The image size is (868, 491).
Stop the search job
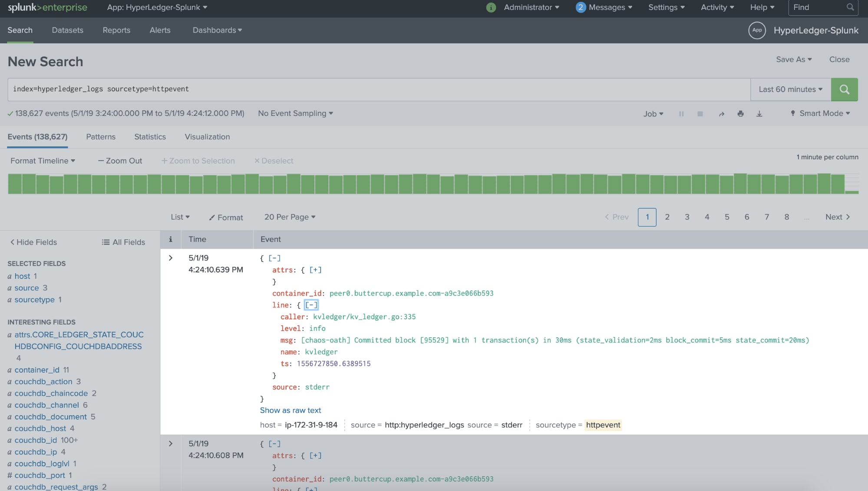pyautogui.click(x=700, y=114)
